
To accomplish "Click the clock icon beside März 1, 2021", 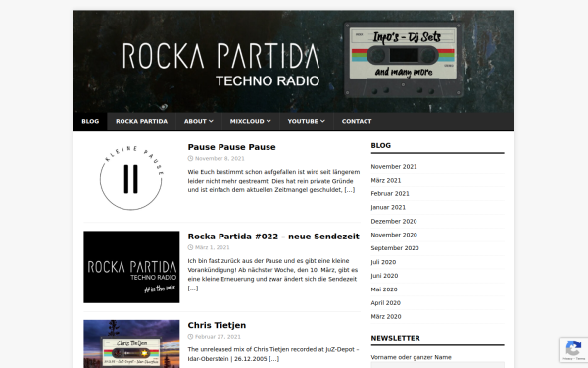I will pos(190,247).
